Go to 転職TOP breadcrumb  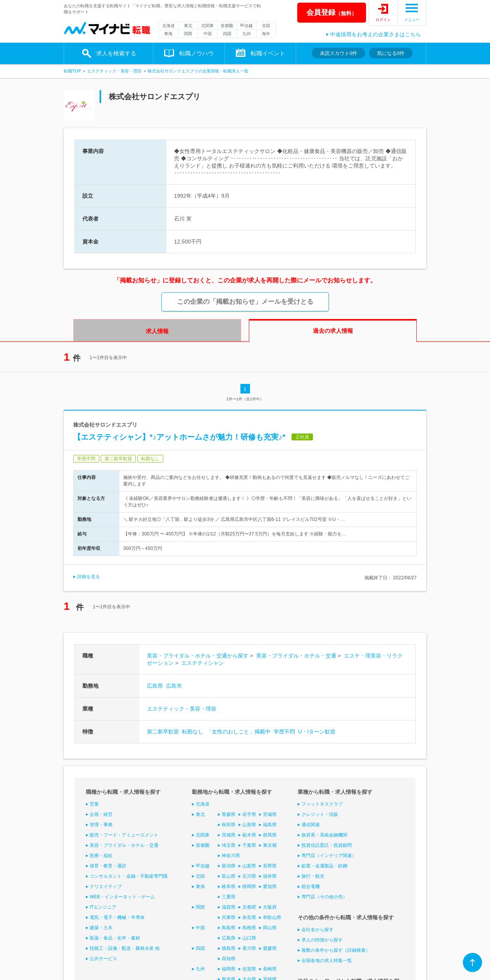(x=72, y=71)
